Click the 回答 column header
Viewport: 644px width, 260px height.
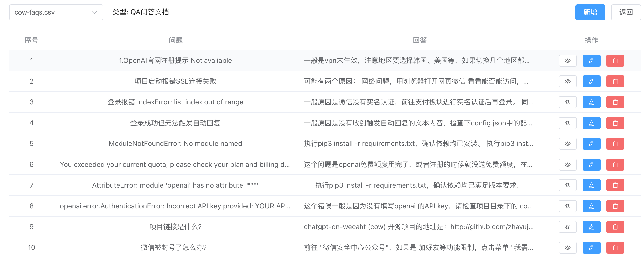(x=419, y=40)
